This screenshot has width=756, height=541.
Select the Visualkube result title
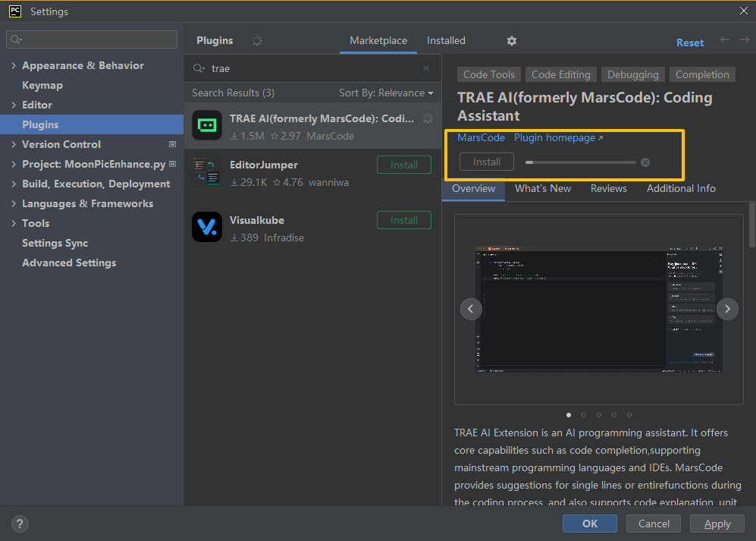(257, 220)
